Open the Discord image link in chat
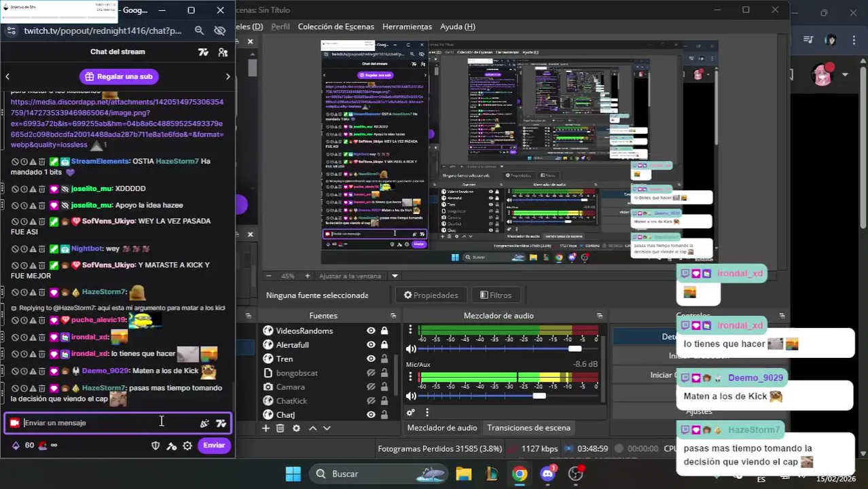The width and height of the screenshot is (868, 489). pyautogui.click(x=117, y=124)
